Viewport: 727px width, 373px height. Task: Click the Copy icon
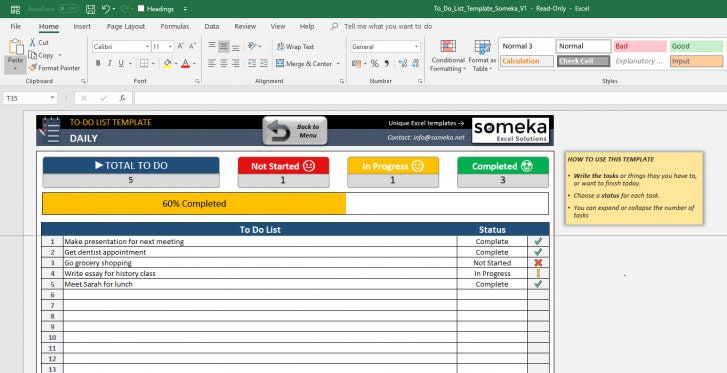[x=32, y=55]
